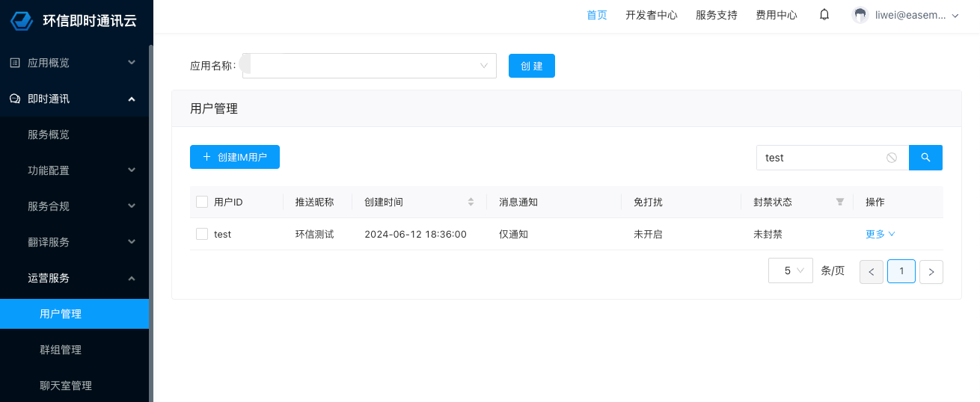Clear the search field using the clear icon
This screenshot has width=980, height=402.
(892, 158)
